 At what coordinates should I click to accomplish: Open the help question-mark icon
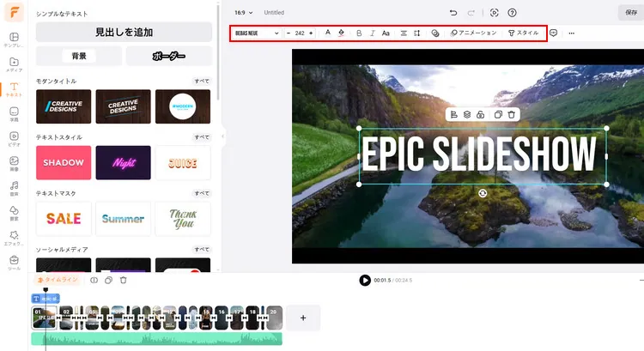click(x=512, y=13)
